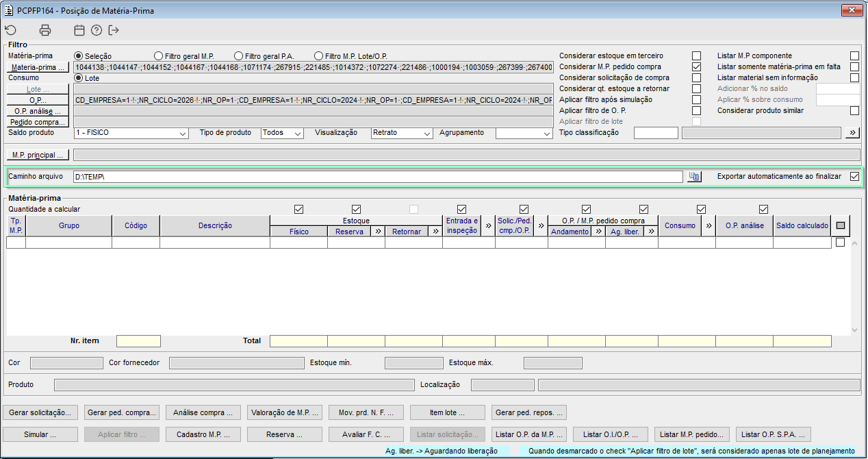
Task: Enable Listar M.P componente checkbox
Action: pos(854,55)
